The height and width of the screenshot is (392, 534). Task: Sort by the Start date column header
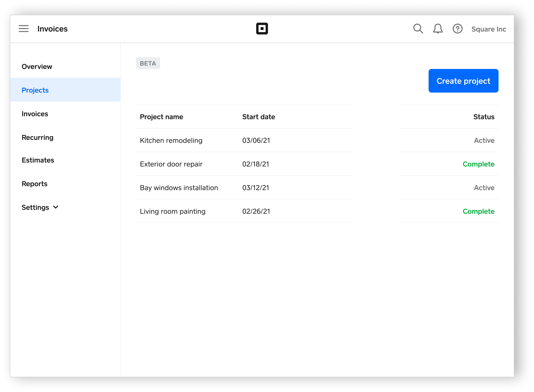click(259, 117)
